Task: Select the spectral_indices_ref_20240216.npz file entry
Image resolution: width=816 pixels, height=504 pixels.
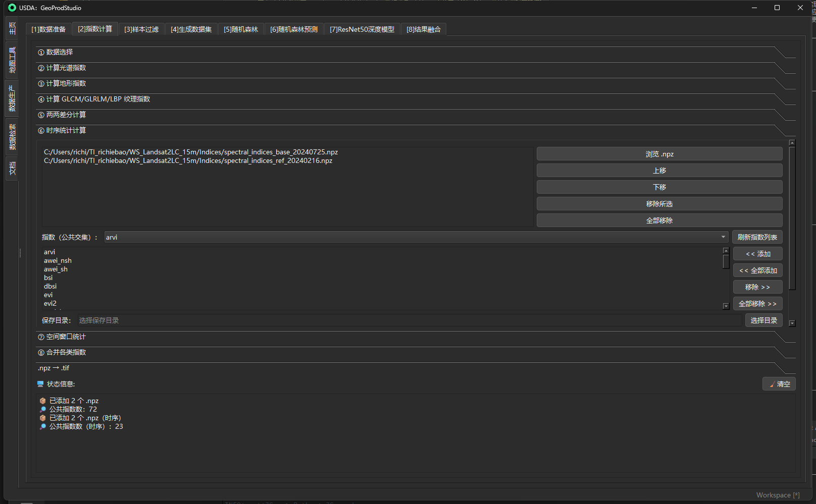Action: [188, 161]
